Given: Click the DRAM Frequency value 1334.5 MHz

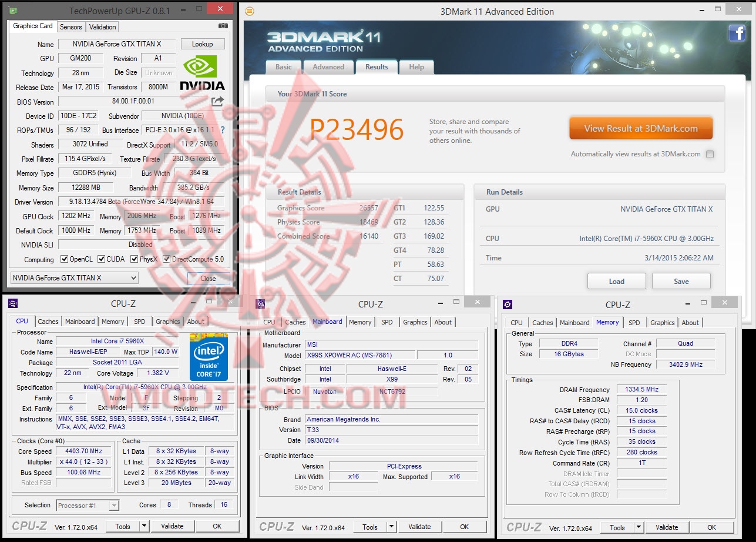Looking at the screenshot, I should click(x=642, y=389).
